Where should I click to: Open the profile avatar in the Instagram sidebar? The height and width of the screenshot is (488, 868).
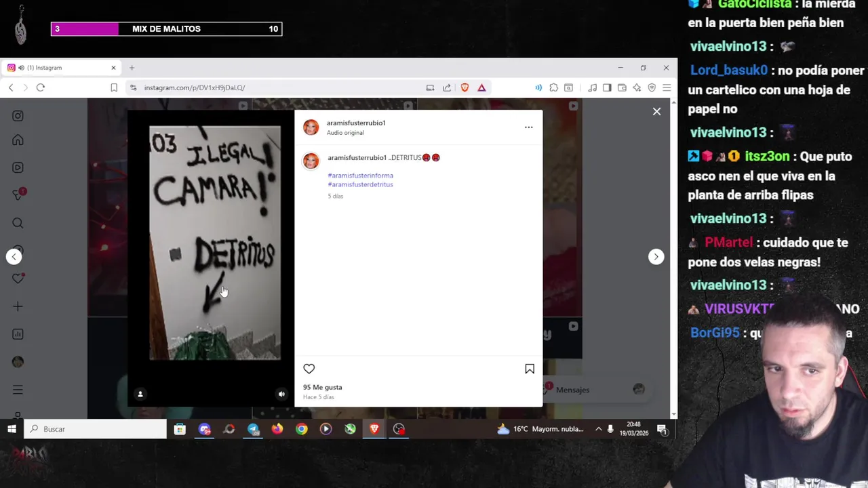tap(18, 362)
